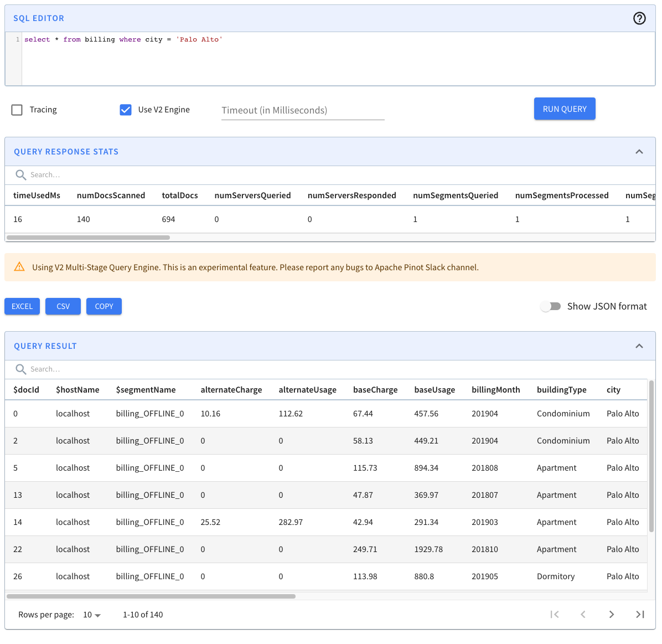Click the $hostName column header
The height and width of the screenshot is (644, 662).
tap(77, 390)
